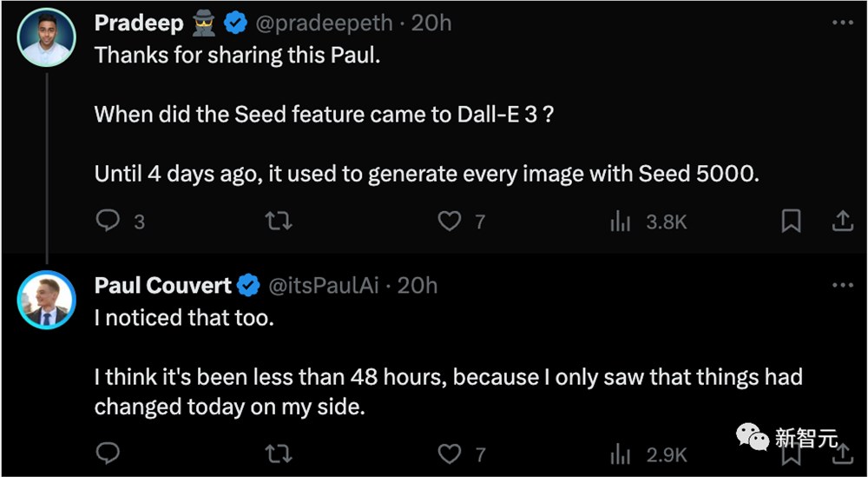The height and width of the screenshot is (477, 868).
Task: Open more options on Pradeep's tweet
Action: (842, 23)
